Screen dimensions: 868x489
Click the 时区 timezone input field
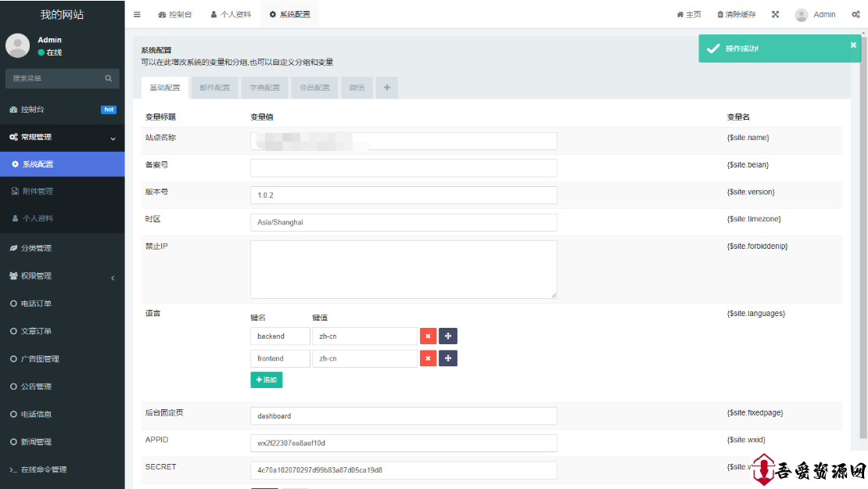click(403, 222)
